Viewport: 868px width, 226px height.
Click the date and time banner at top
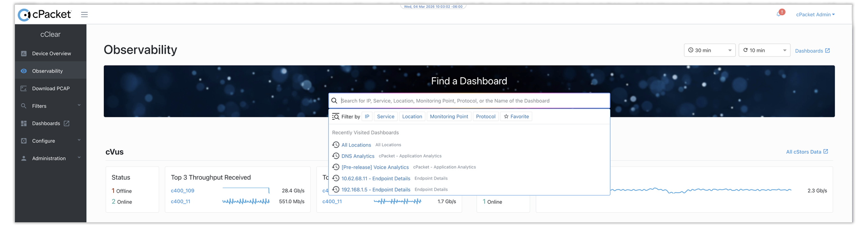433,6
